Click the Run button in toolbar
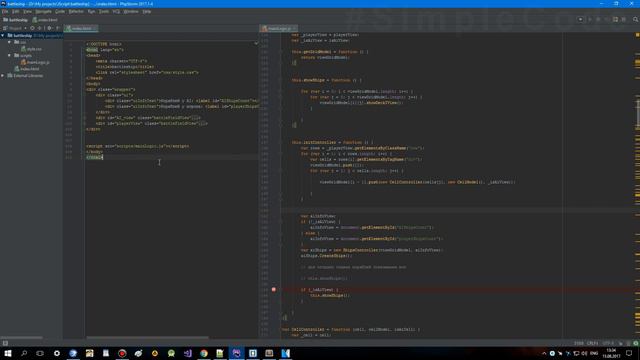Image resolution: width=640 pixels, height=360 pixels. click(590, 19)
